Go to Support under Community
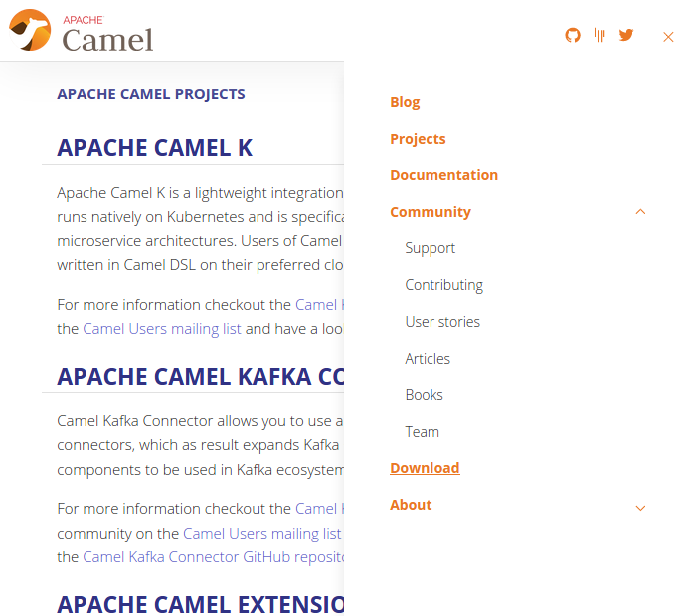Viewport: 689px width, 616px height. tap(430, 248)
